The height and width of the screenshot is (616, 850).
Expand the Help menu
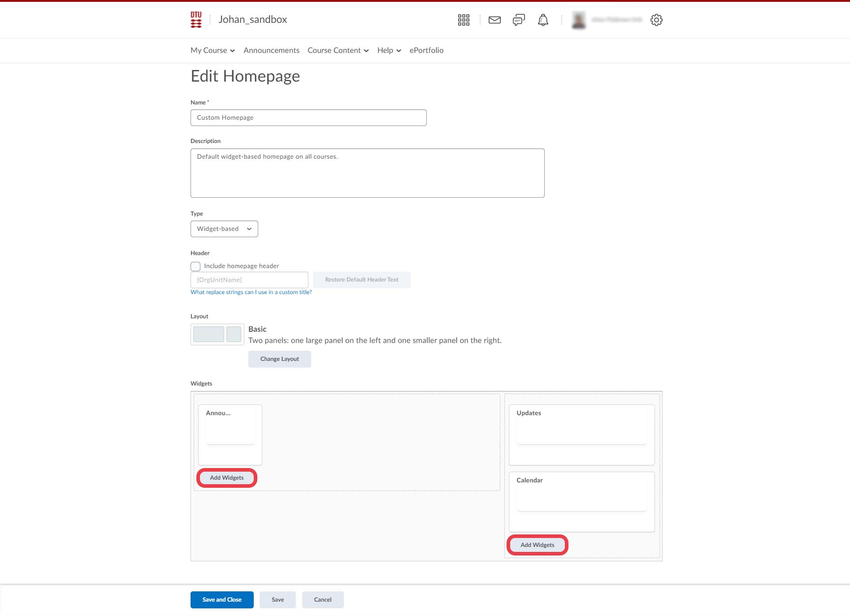tap(389, 50)
